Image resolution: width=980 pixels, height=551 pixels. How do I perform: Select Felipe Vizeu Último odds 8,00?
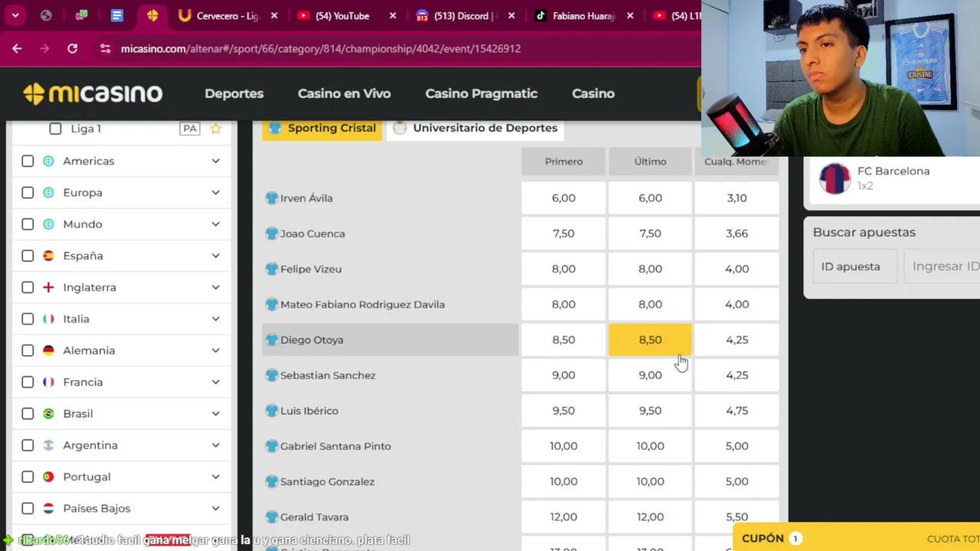click(x=650, y=269)
